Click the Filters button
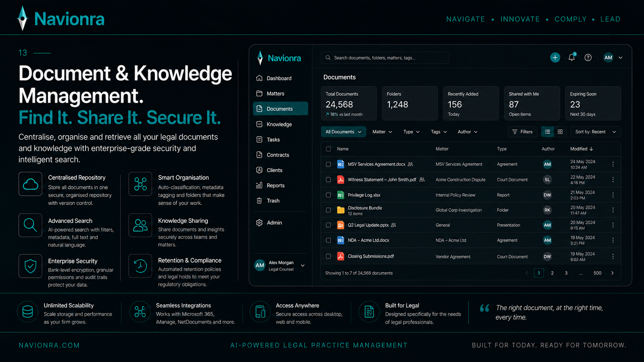The image size is (644, 362). [522, 132]
